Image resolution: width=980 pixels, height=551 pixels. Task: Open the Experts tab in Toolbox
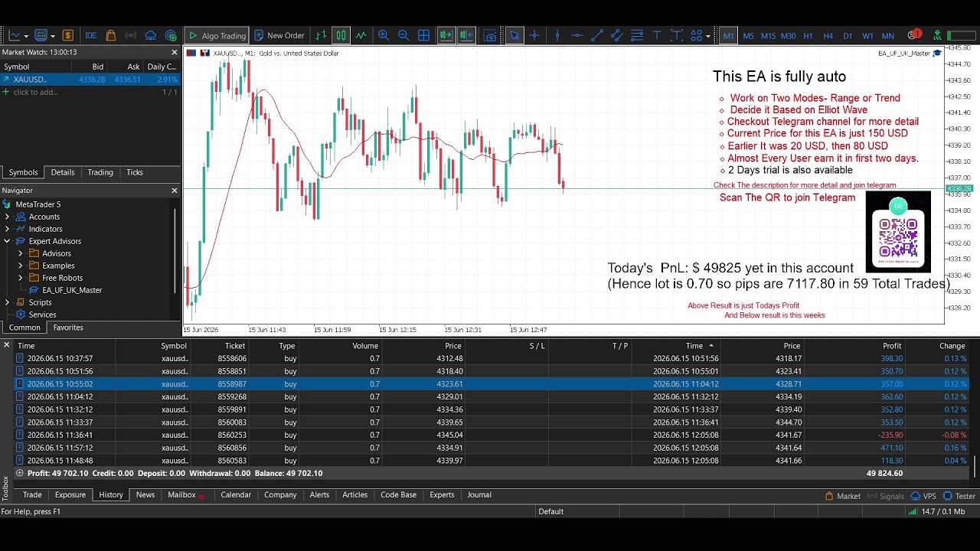pos(442,495)
